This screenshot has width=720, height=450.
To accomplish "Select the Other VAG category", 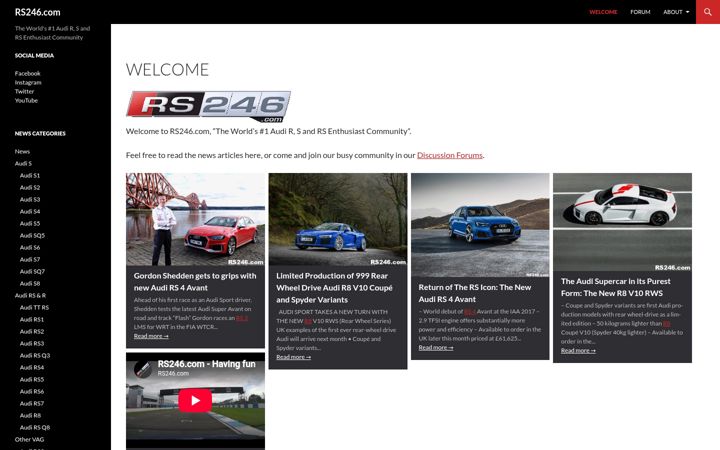I will click(29, 439).
